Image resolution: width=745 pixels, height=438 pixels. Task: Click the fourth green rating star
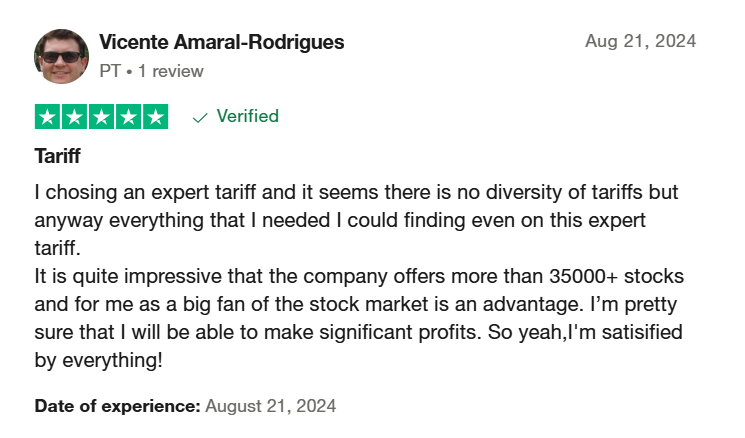[128, 116]
